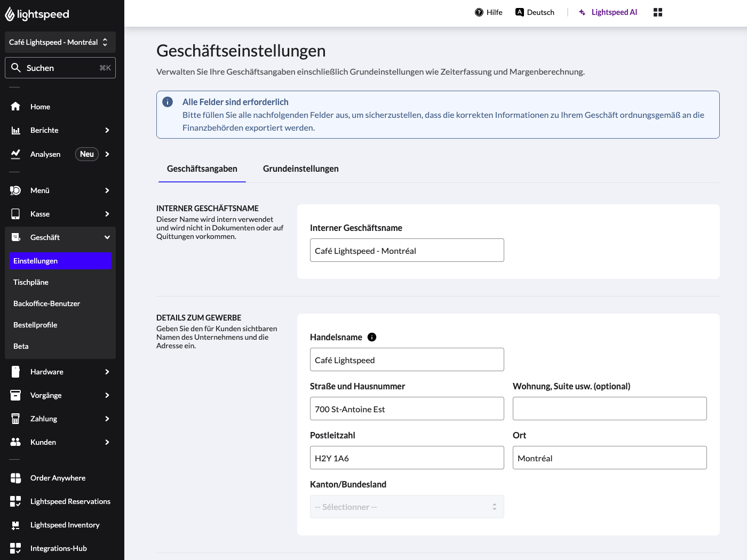Click the Wohnung, Suite usw. field
This screenshot has height=560, width=747.
click(610, 409)
